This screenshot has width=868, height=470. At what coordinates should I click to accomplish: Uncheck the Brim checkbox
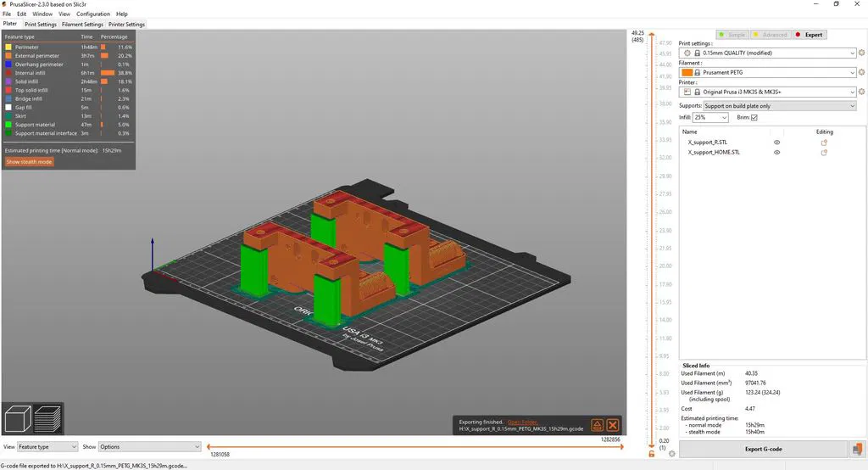754,117
